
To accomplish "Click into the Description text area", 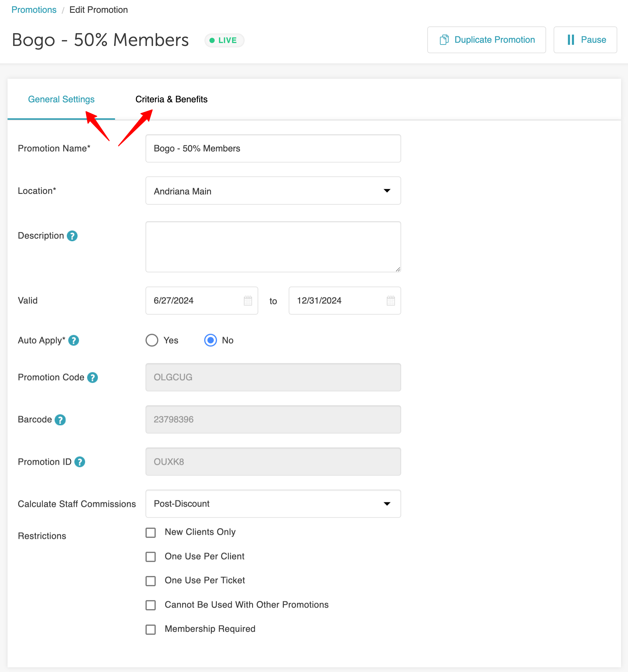I will (273, 247).
